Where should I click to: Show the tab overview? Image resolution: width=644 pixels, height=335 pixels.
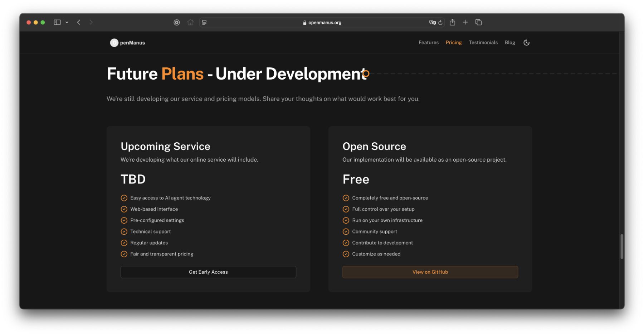pos(478,22)
